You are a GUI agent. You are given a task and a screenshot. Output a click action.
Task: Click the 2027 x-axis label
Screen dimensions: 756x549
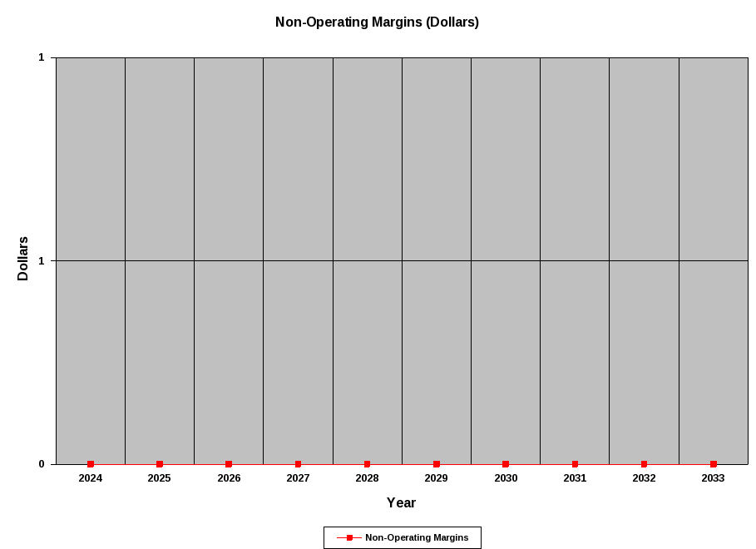pos(298,478)
